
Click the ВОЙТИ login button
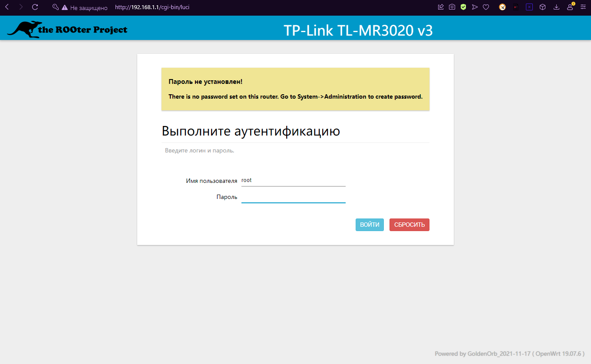tap(370, 225)
